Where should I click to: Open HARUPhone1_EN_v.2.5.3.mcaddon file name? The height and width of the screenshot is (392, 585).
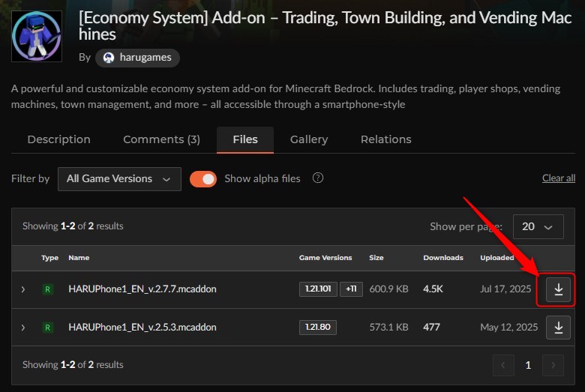click(142, 327)
